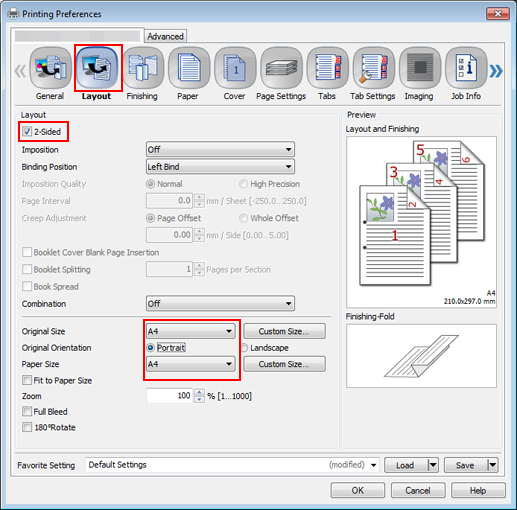517x510 pixels.
Task: Expand the Binding Position dropdown
Action: pyautogui.click(x=220, y=167)
